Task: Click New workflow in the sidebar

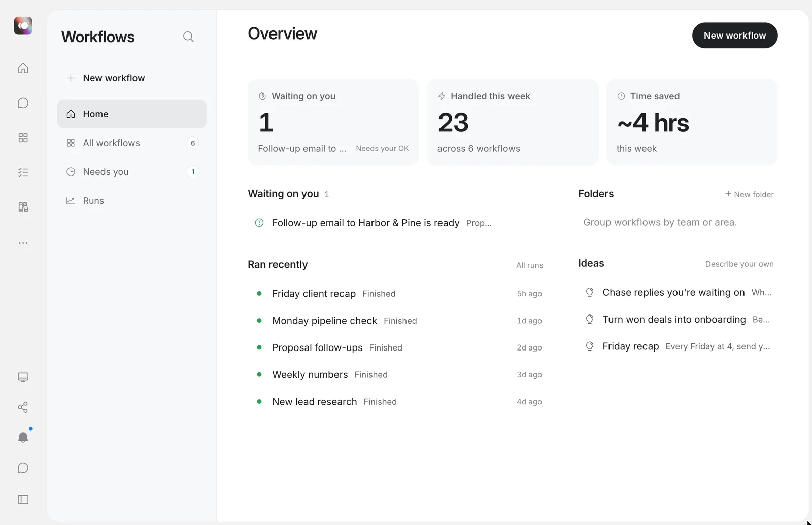Action: point(132,78)
